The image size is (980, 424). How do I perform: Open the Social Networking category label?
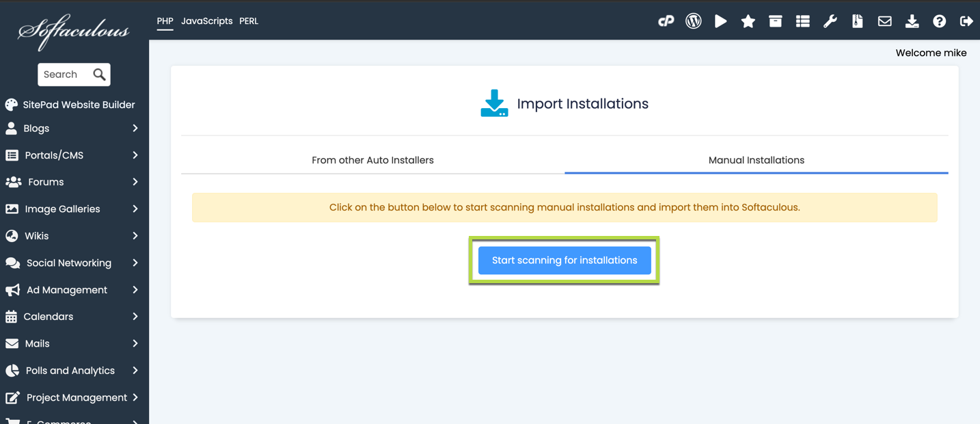click(x=69, y=263)
